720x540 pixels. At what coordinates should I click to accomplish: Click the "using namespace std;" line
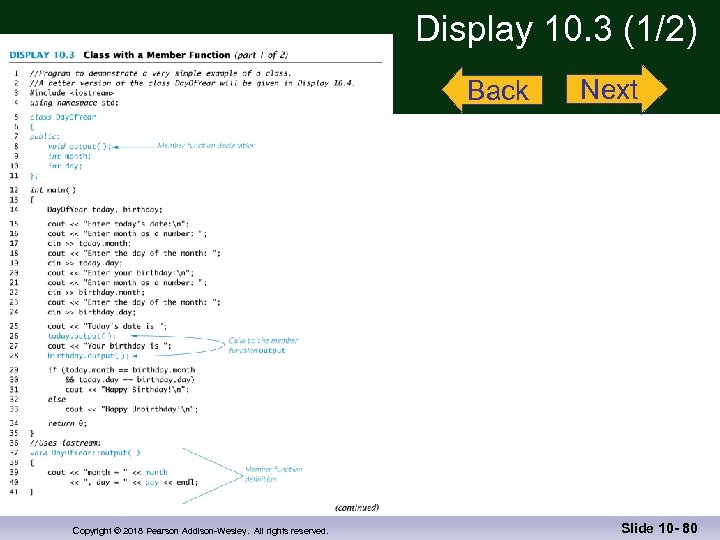(74, 103)
